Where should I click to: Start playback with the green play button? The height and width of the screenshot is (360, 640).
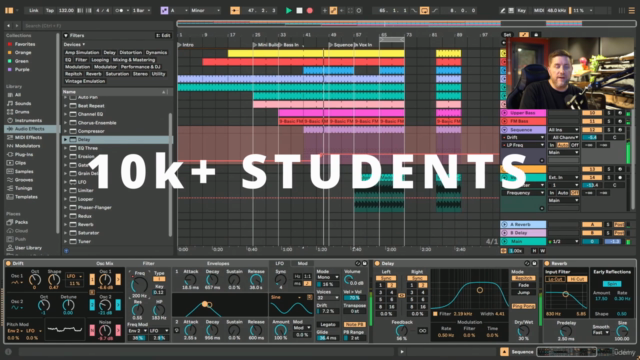[x=289, y=10]
